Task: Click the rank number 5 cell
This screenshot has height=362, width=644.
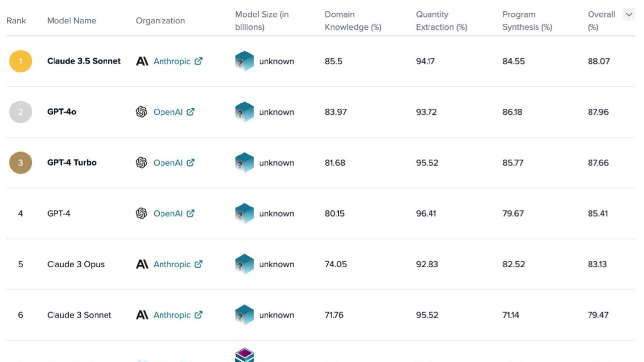Action: pos(21,264)
